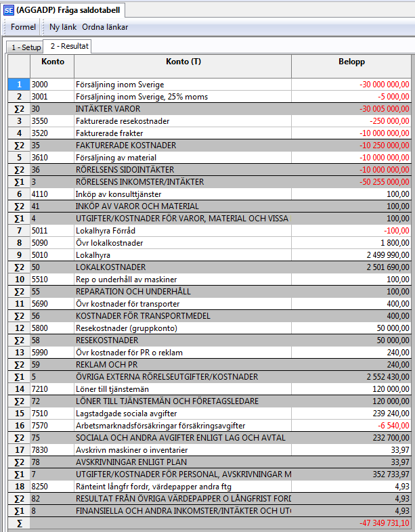Screen dimensions: 415x532
Task: Sort by the Konto column header
Action: pyautogui.click(x=53, y=66)
